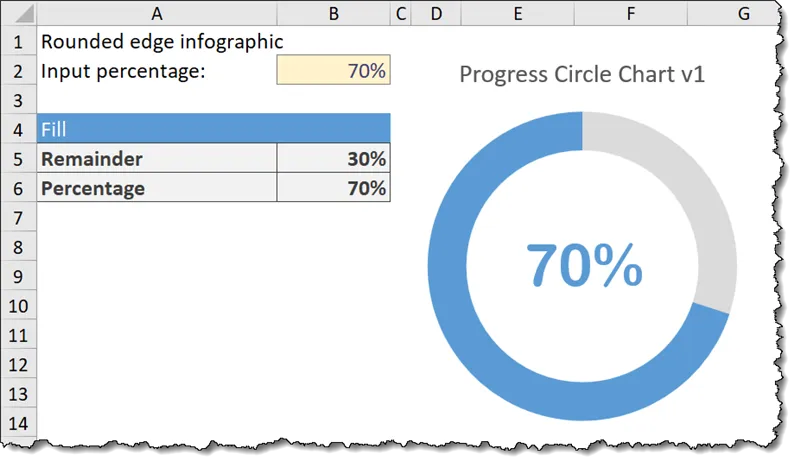Select the 'Input percentage:' label cell
This screenshot has width=800, height=467.
pyautogui.click(x=156, y=71)
